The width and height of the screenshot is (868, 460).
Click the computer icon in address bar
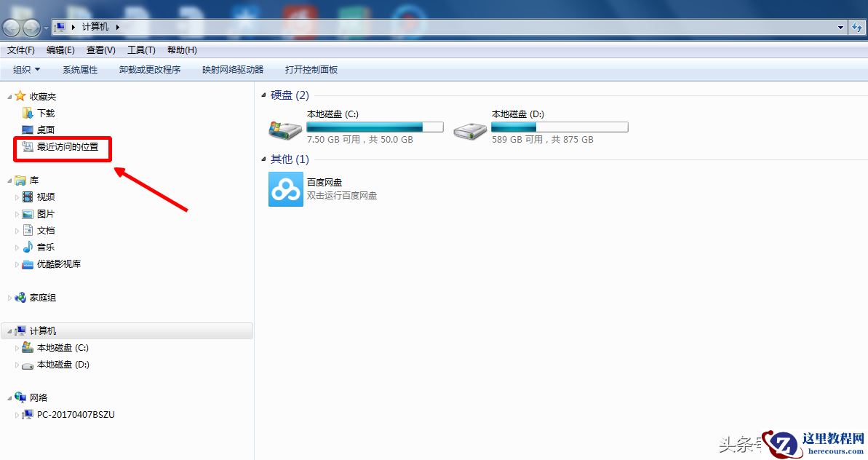coord(60,27)
